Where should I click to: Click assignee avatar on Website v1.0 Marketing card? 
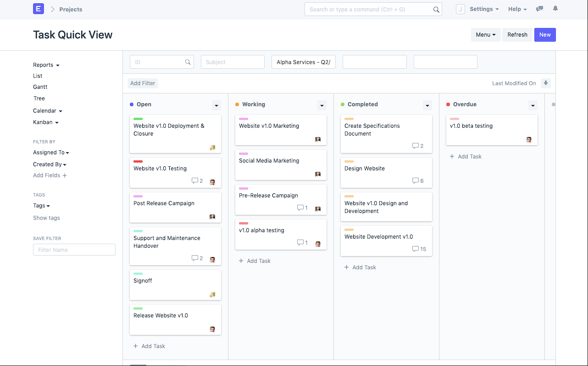[318, 139]
